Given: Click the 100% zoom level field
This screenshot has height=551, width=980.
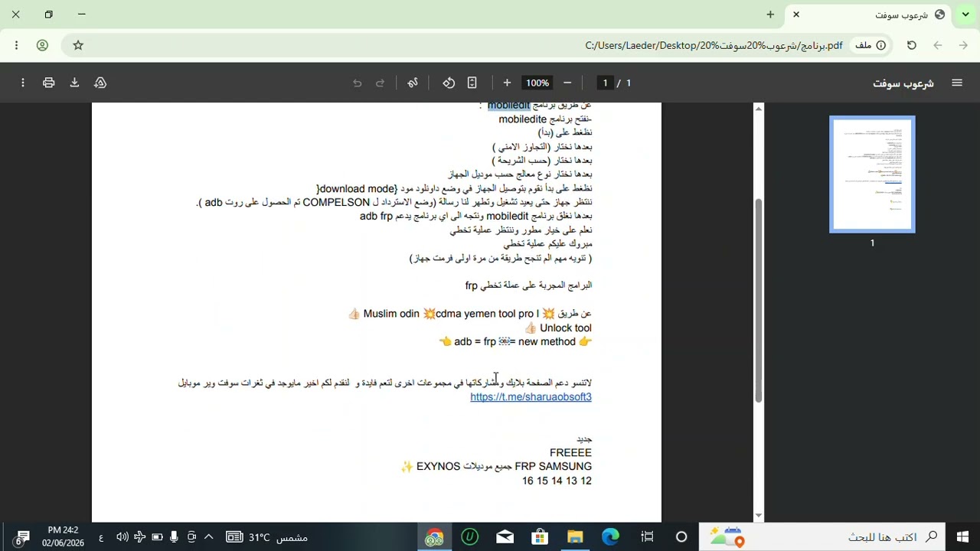Looking at the screenshot, I should (537, 83).
